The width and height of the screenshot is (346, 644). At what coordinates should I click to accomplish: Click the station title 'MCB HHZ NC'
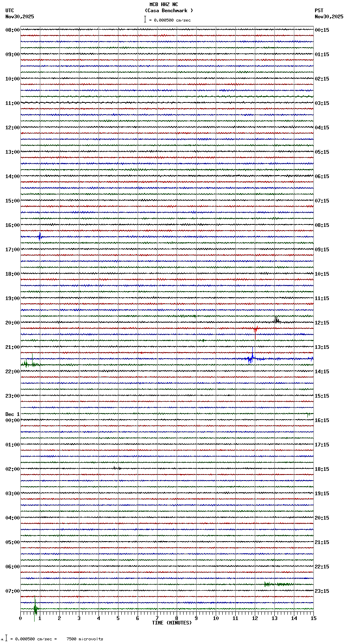click(164, 4)
